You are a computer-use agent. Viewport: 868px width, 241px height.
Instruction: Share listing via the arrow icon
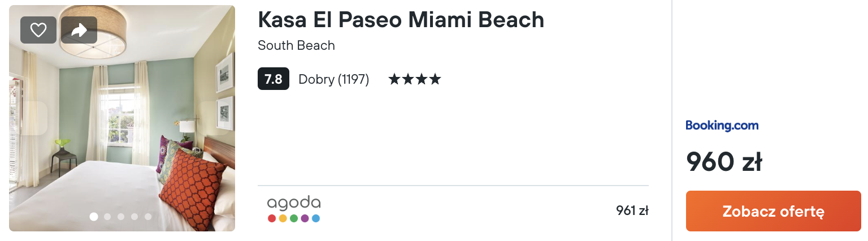[79, 30]
